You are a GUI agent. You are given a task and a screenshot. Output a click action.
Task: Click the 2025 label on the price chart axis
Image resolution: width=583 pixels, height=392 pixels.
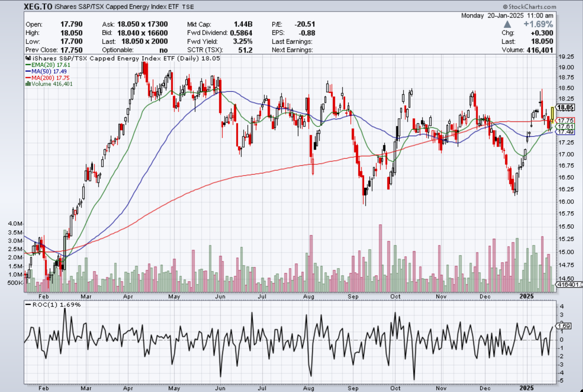(527, 296)
